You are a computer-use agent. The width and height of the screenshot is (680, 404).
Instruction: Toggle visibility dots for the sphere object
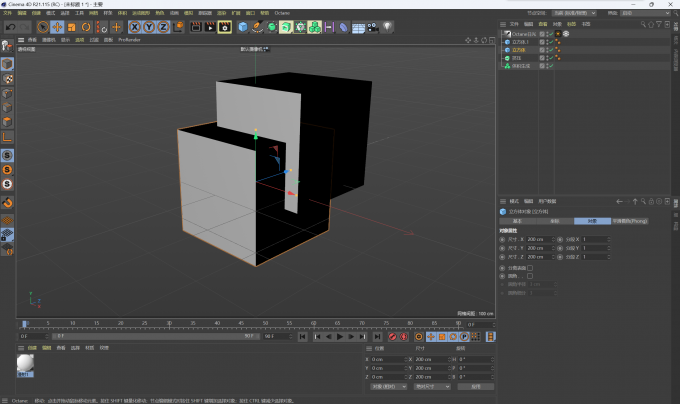point(547,58)
